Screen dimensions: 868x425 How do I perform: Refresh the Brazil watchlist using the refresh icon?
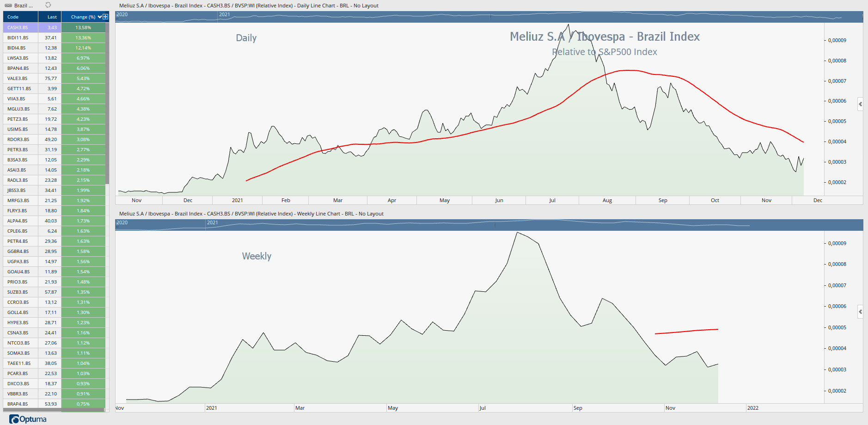click(48, 6)
